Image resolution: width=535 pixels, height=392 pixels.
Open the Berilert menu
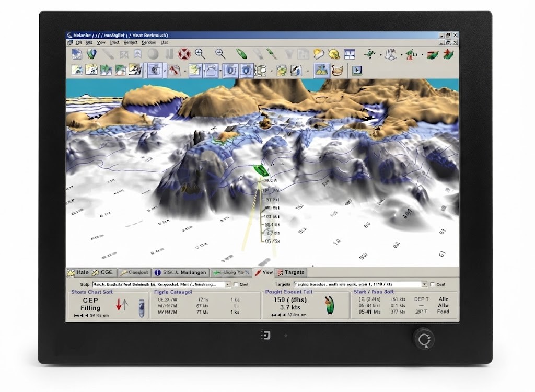pos(130,43)
